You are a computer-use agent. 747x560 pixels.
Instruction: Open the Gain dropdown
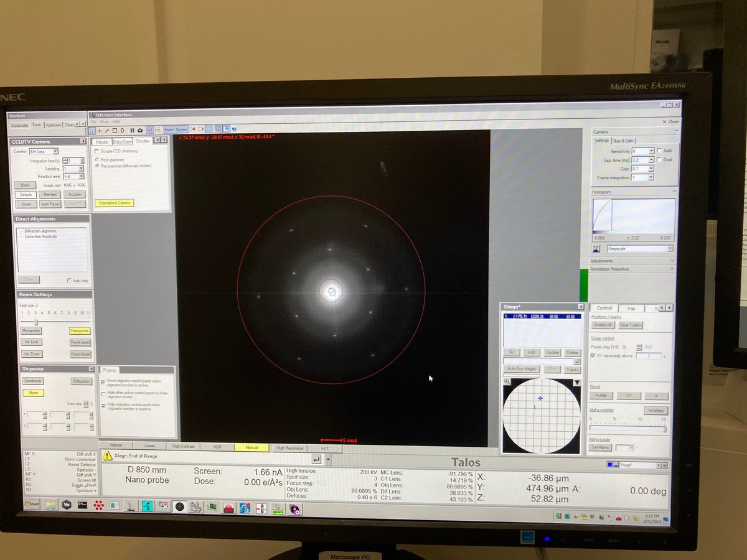pyautogui.click(x=651, y=169)
